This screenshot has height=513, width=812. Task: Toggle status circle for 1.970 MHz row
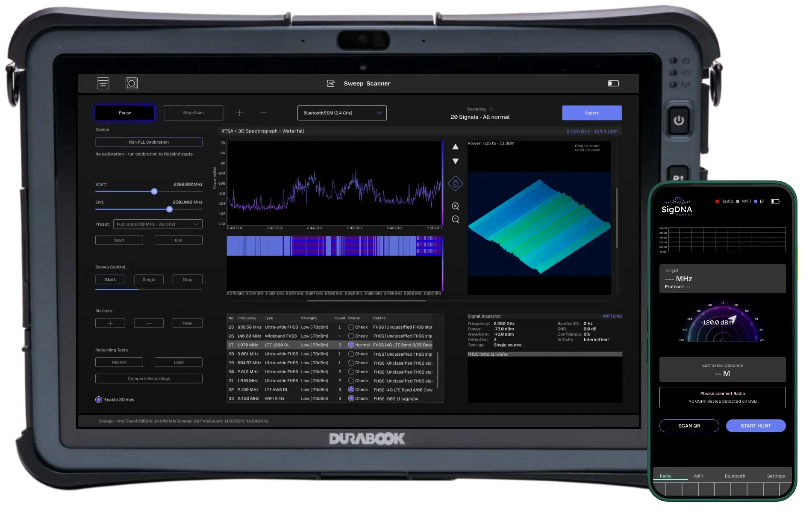(351, 345)
